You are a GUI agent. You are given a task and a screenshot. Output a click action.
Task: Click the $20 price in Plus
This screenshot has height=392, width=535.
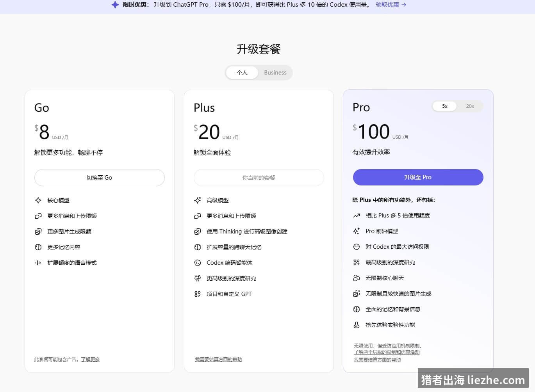(207, 132)
